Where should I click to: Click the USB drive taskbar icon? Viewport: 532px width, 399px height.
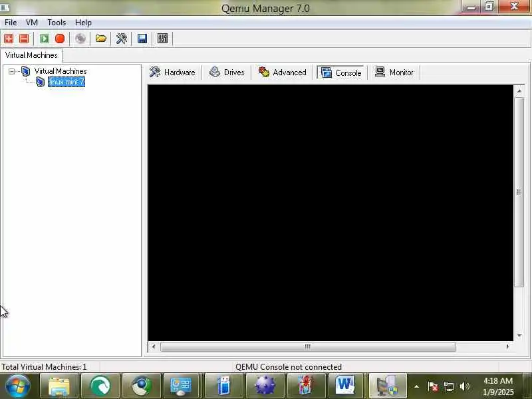(x=224, y=386)
